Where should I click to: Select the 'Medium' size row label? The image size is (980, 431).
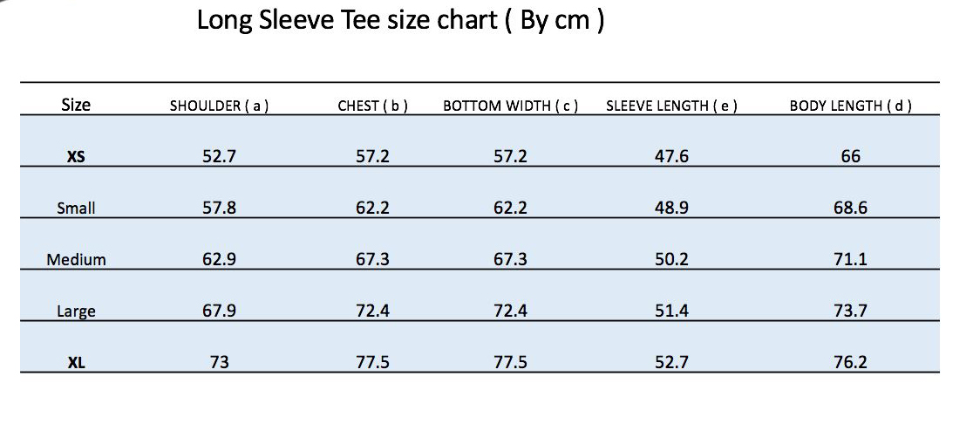(x=76, y=260)
